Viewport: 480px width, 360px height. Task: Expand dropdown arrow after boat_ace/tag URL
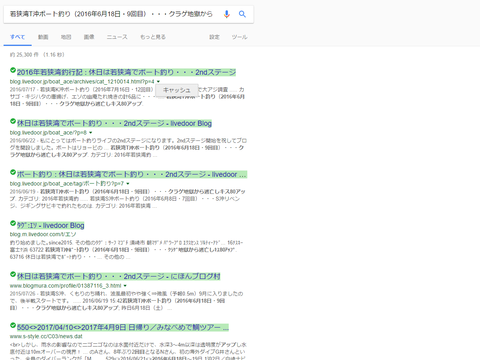coord(128,184)
